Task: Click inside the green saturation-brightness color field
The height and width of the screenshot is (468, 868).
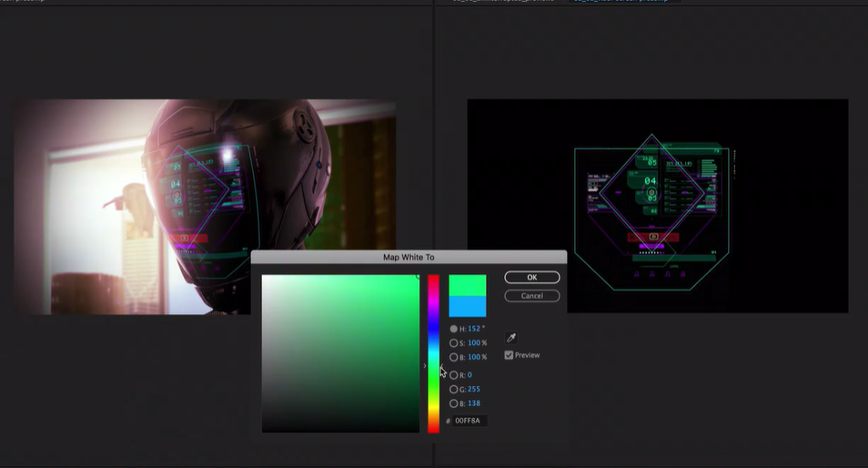Action: click(x=340, y=353)
